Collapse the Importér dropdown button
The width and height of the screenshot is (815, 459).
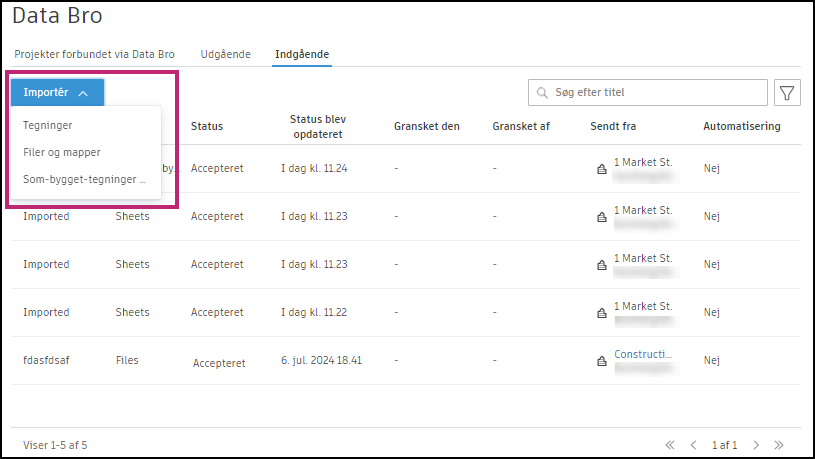(x=57, y=92)
